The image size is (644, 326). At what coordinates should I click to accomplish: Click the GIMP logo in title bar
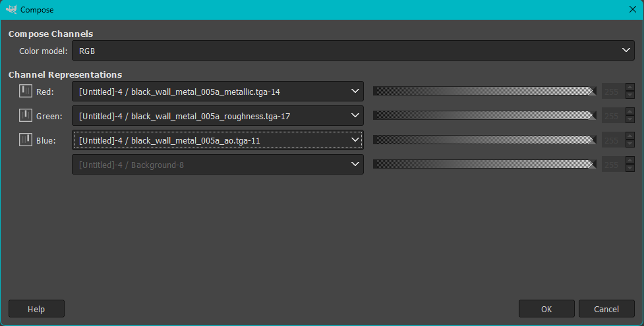11,10
